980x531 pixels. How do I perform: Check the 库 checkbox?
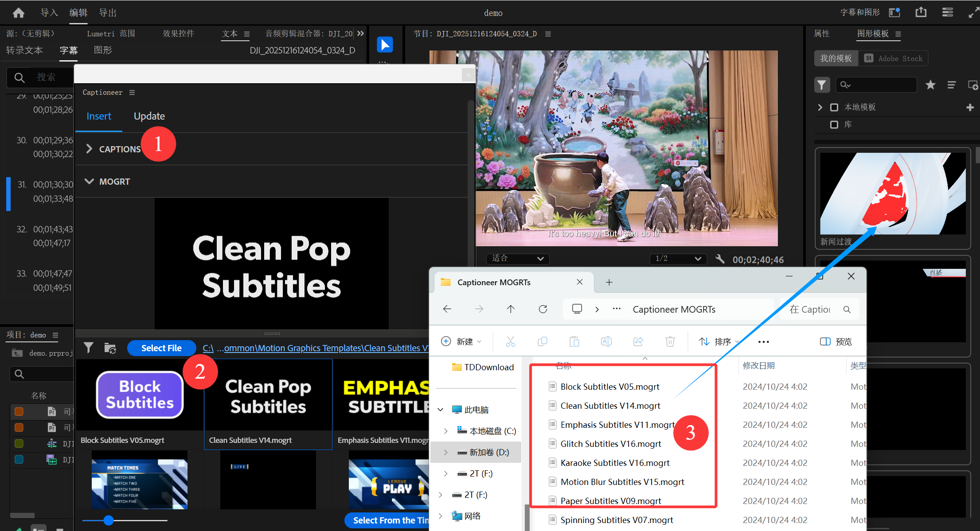(x=834, y=125)
